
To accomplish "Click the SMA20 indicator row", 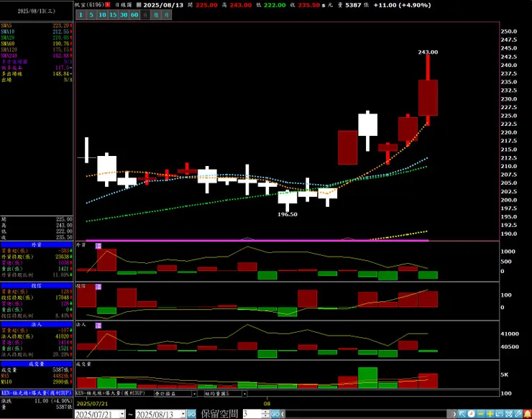I will coord(36,37).
